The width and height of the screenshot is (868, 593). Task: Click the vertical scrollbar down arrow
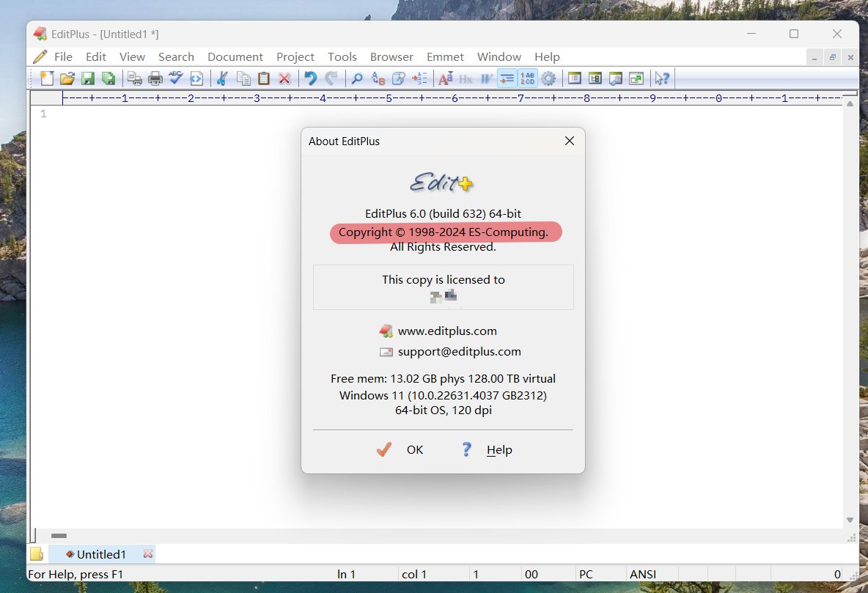pyautogui.click(x=850, y=520)
